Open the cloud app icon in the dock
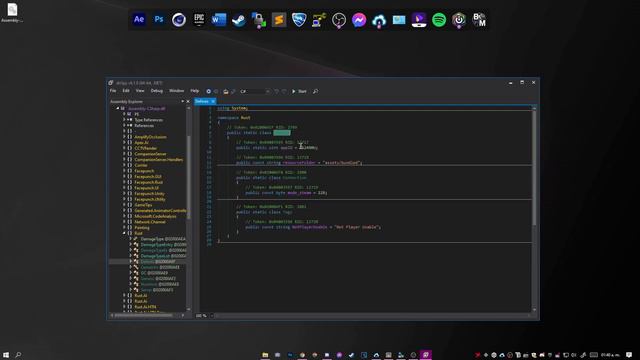The height and width of the screenshot is (360, 640). pyautogui.click(x=379, y=20)
